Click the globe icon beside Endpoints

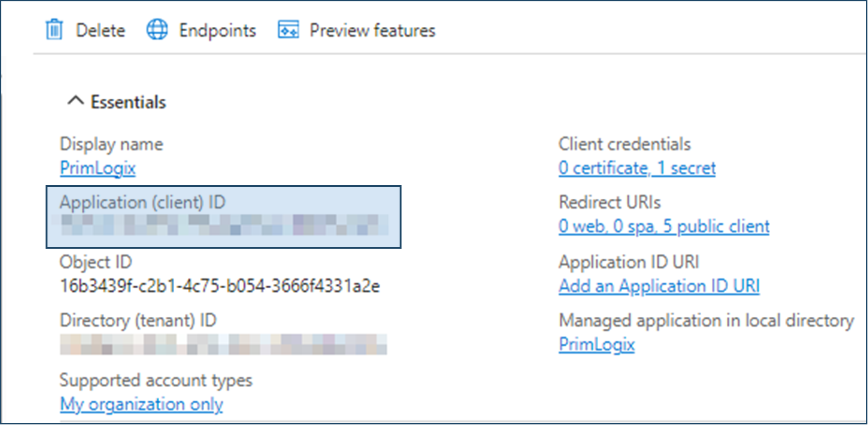click(157, 30)
